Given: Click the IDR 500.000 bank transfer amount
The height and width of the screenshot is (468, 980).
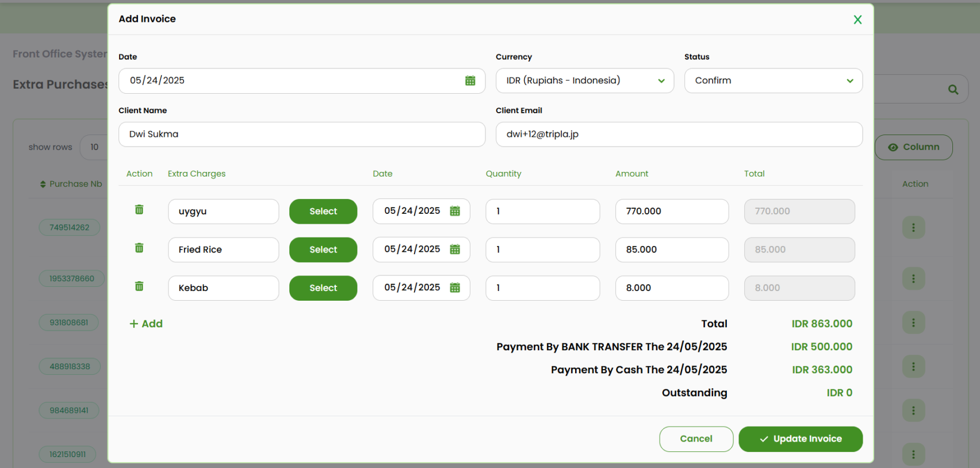Looking at the screenshot, I should [x=821, y=347].
